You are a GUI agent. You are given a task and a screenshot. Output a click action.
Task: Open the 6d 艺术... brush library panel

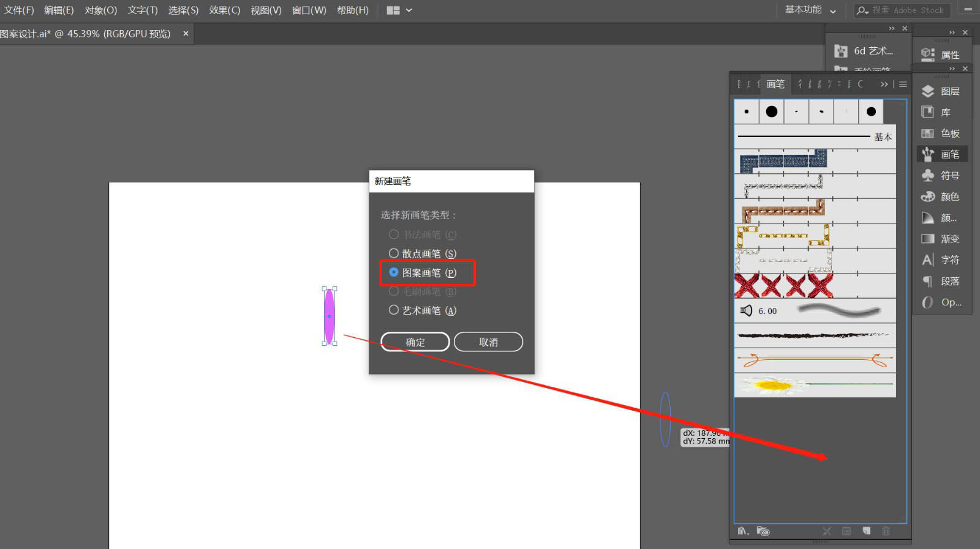coord(864,51)
